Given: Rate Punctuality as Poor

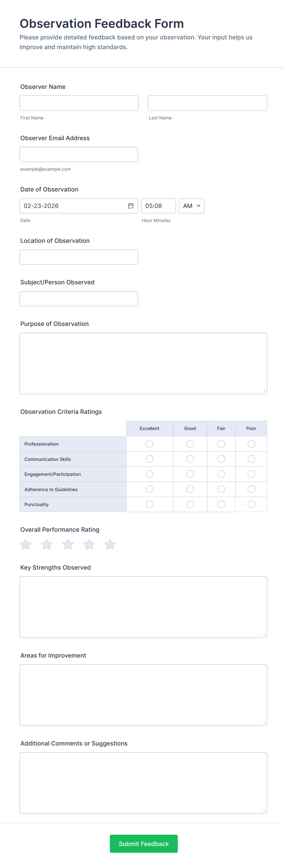Looking at the screenshot, I should pyautogui.click(x=251, y=504).
